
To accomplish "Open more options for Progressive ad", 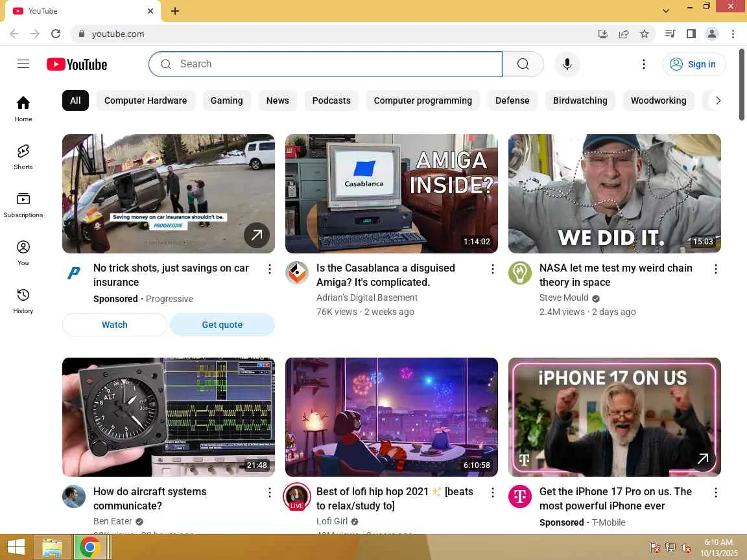I will click(270, 269).
